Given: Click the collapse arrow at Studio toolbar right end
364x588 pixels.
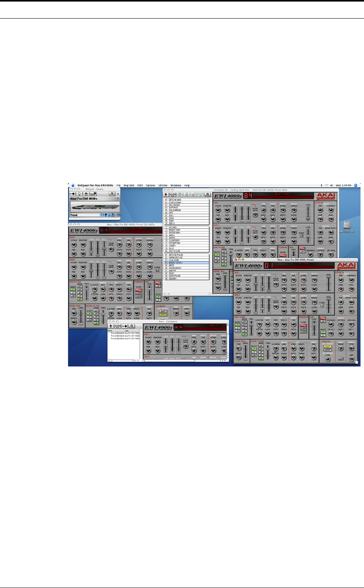Looking at the screenshot, I should tap(118, 194).
